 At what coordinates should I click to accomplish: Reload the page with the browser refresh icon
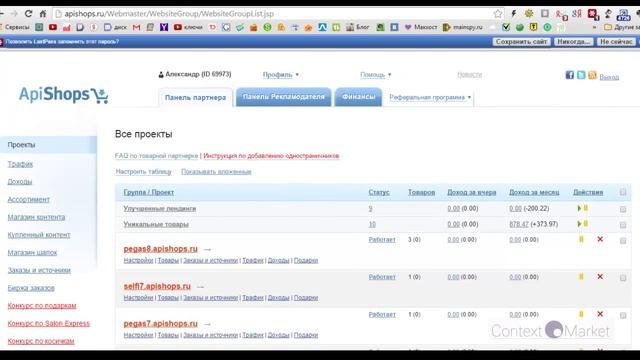coord(28,13)
